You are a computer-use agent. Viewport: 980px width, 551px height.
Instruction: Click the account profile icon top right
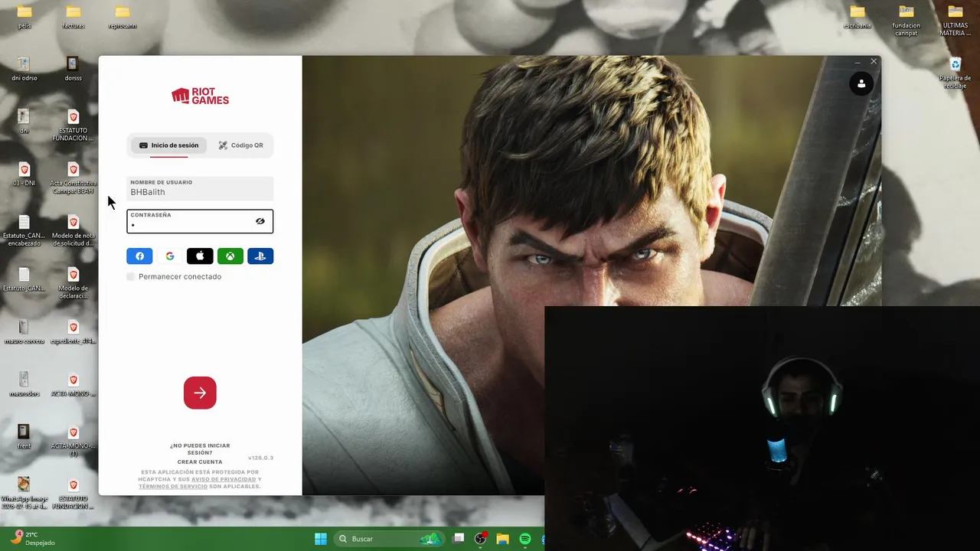861,84
